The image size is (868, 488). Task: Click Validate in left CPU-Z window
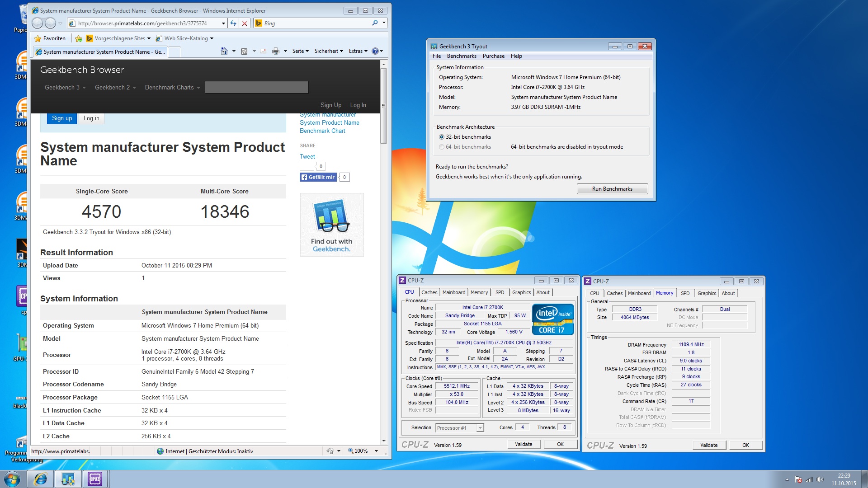524,444
